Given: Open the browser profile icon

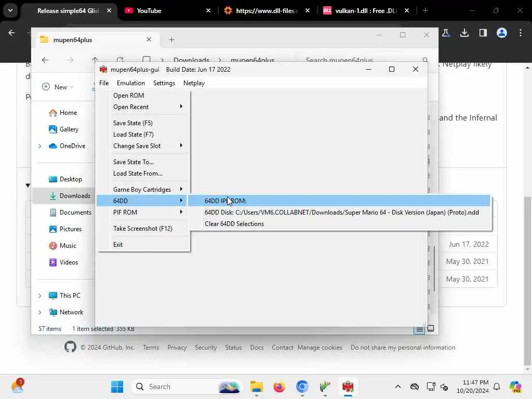Looking at the screenshot, I should click(502, 33).
